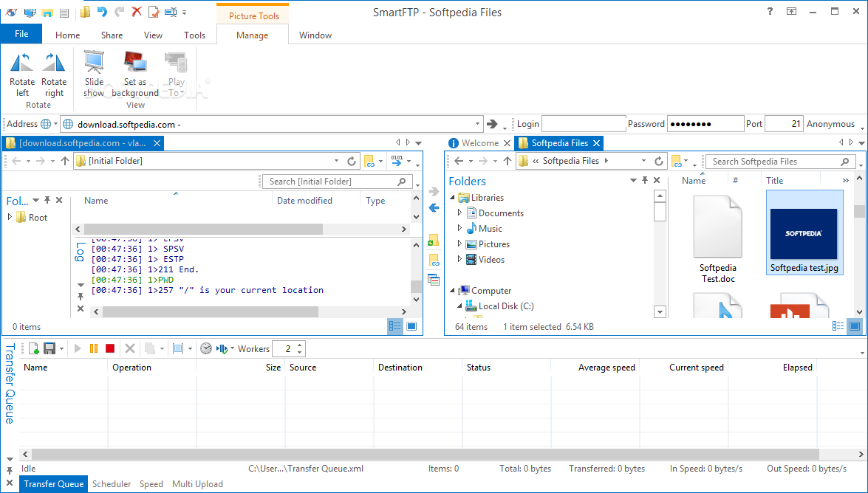Switch to the Welcome tab
Image resolution: width=868 pixels, height=493 pixels.
coord(480,142)
